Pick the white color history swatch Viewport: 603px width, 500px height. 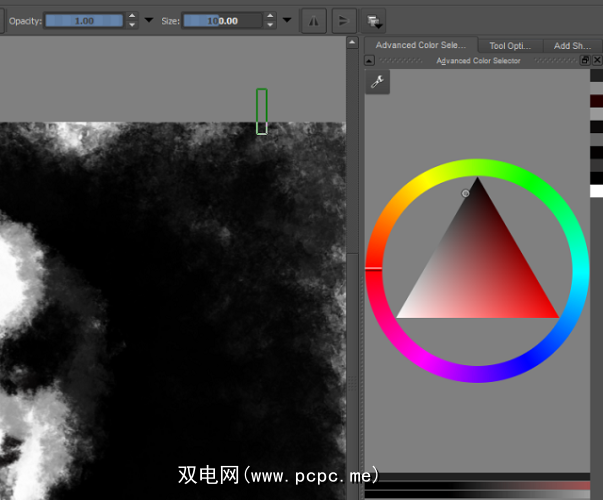point(596,191)
